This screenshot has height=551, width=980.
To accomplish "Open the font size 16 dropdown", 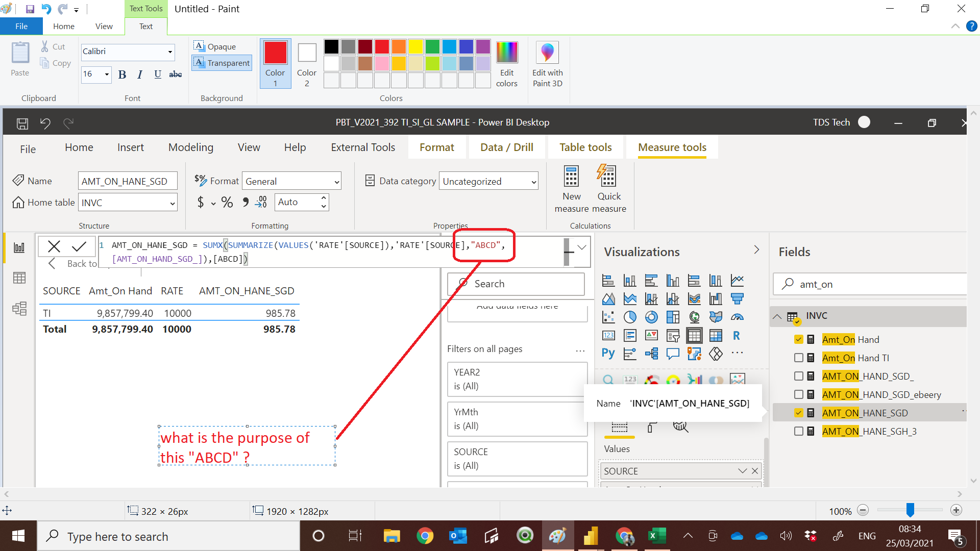I will pos(107,74).
